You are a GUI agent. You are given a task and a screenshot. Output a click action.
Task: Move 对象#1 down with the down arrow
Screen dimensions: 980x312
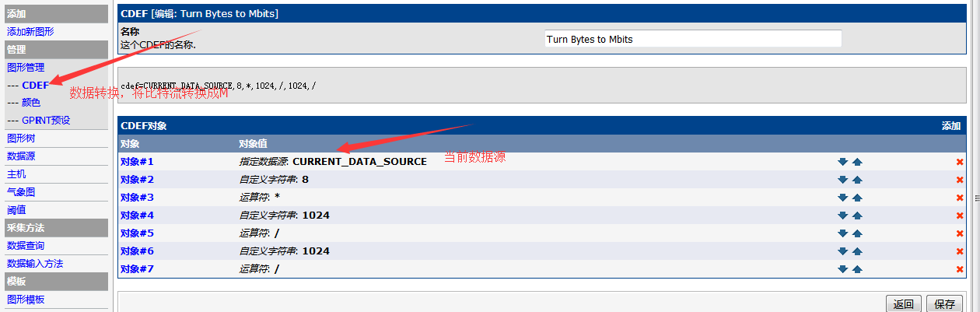842,162
